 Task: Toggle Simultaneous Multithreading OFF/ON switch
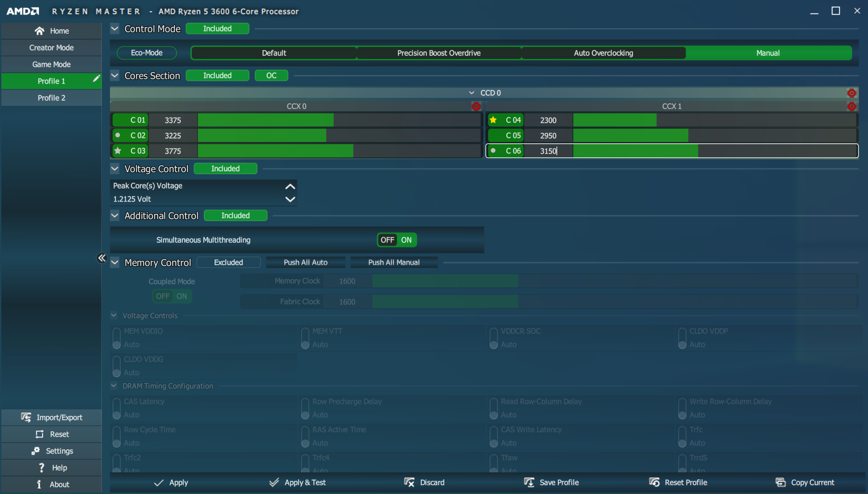[397, 240]
